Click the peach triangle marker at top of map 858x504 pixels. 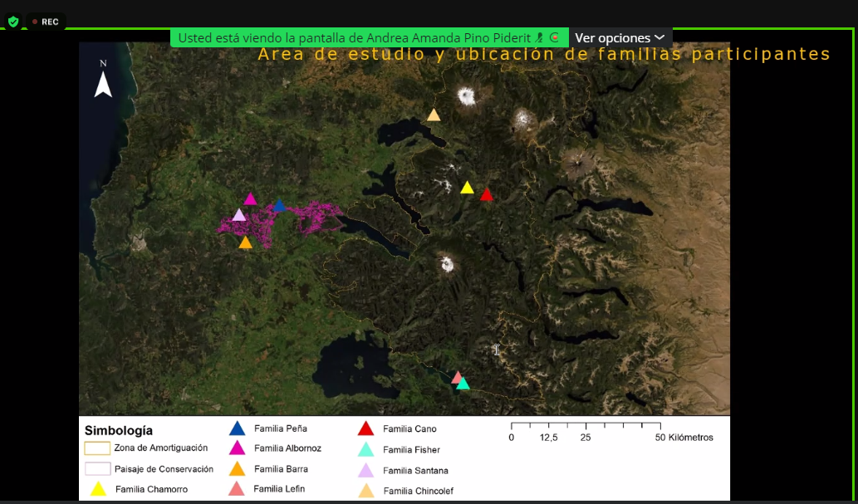pyautogui.click(x=434, y=115)
